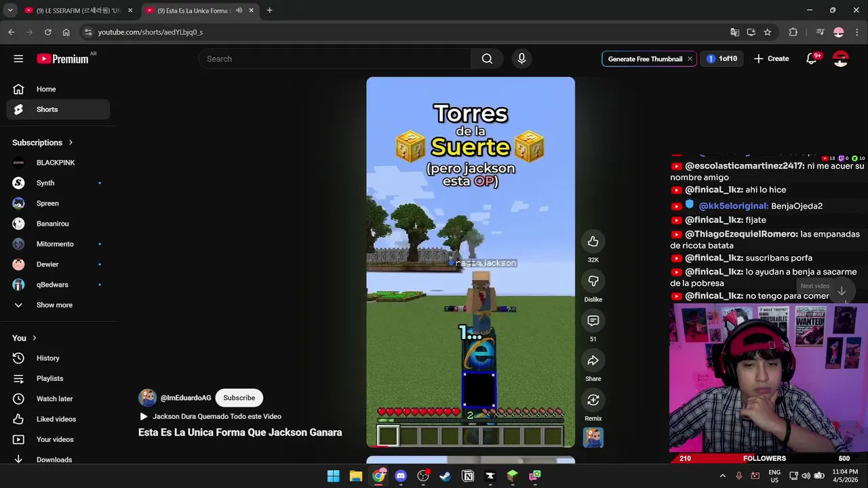Go to Home in sidebar
Image resolution: width=868 pixels, height=488 pixels.
58,89
